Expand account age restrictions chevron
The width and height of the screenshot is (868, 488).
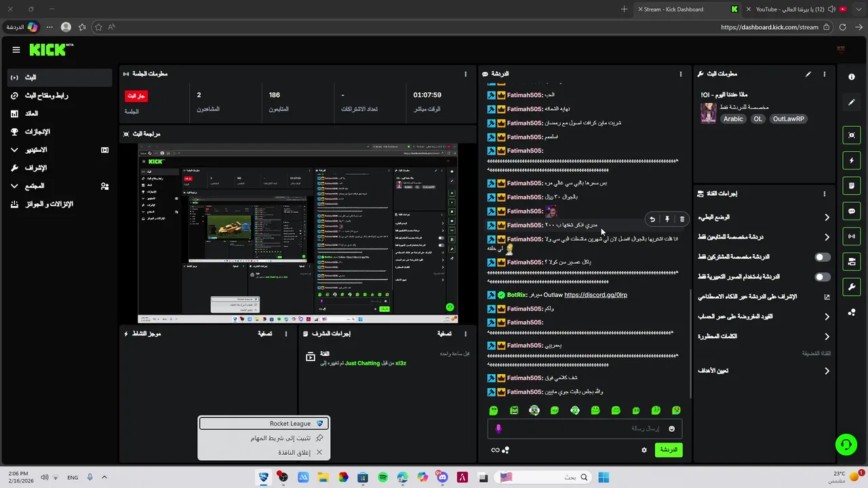(x=827, y=317)
